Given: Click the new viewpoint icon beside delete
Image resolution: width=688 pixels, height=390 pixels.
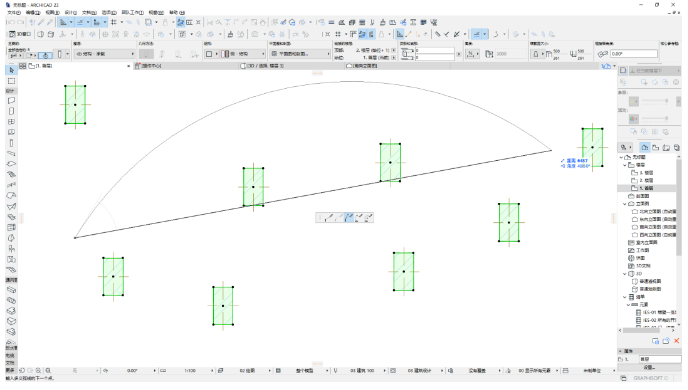Looking at the screenshot, I should 666,341.
